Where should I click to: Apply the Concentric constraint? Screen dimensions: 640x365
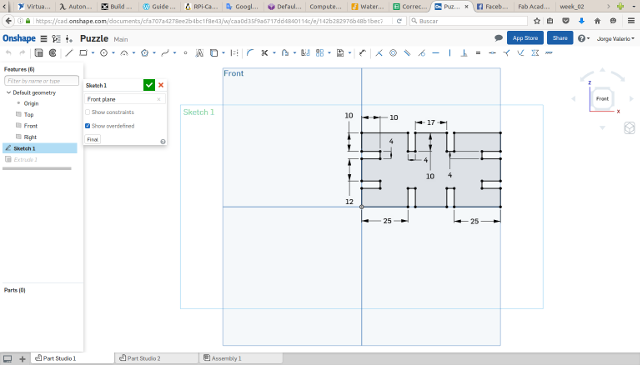pos(393,53)
